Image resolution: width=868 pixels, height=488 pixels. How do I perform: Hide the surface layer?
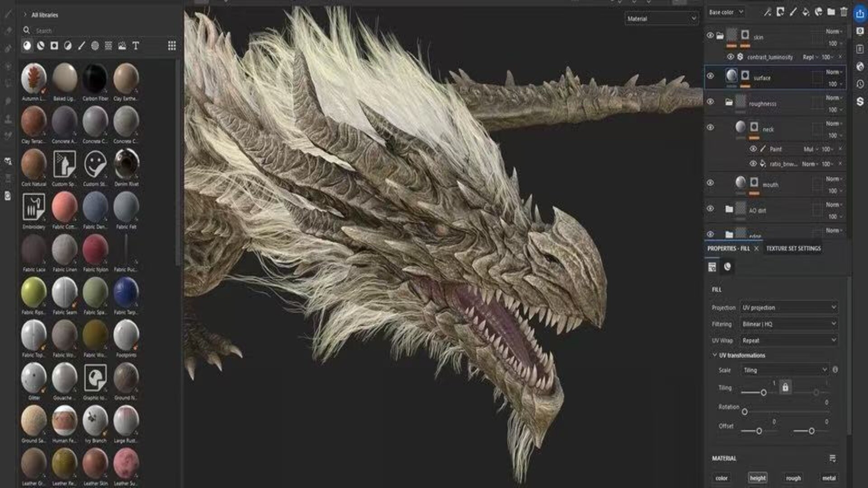(710, 76)
